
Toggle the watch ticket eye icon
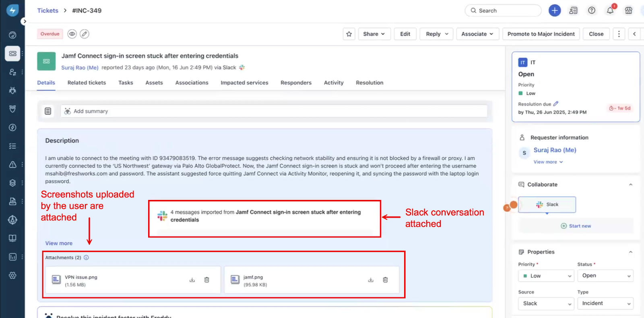click(x=72, y=34)
